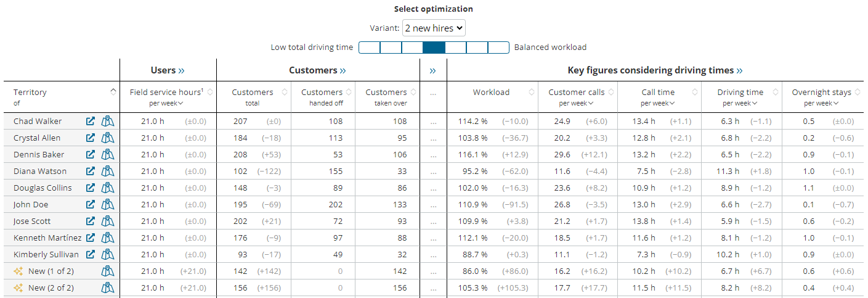Open per week dropdown under Field service hours
Image resolution: width=868 pixels, height=298 pixels.
point(166,103)
